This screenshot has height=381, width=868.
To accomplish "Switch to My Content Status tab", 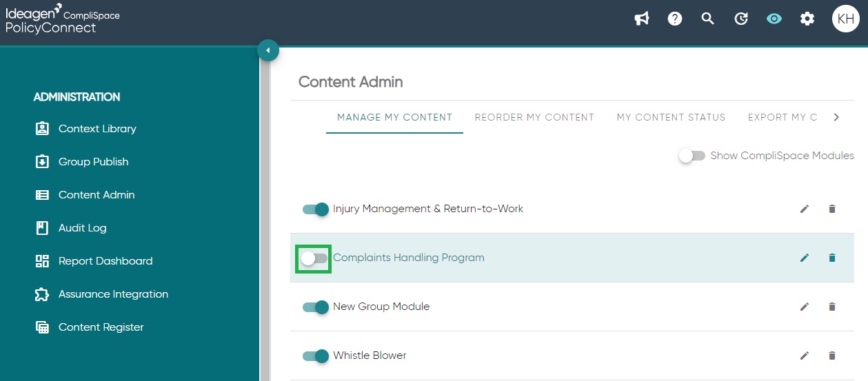I will [x=671, y=117].
